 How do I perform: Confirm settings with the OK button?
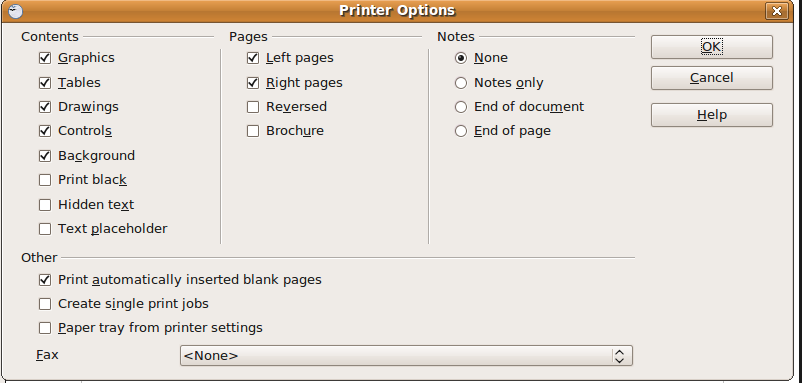pos(711,47)
